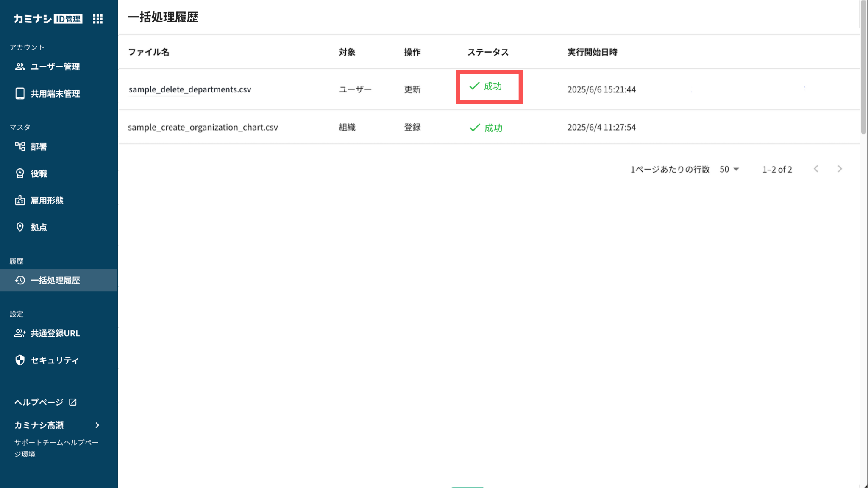Click the 共通登録URL add-user icon
Image resolution: width=868 pixels, height=488 pixels.
pos(20,333)
